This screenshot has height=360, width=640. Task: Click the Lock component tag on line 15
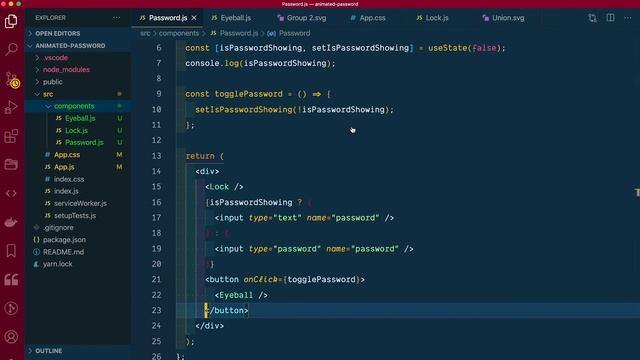(219, 187)
